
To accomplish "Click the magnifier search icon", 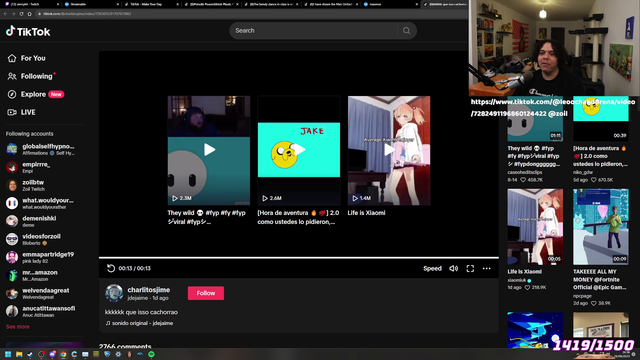I will [406, 31].
